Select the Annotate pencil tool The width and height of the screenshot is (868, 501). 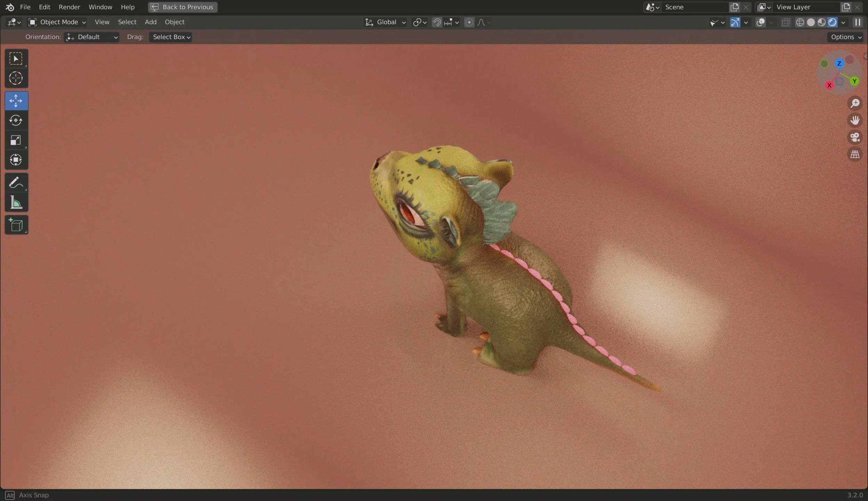pos(16,182)
